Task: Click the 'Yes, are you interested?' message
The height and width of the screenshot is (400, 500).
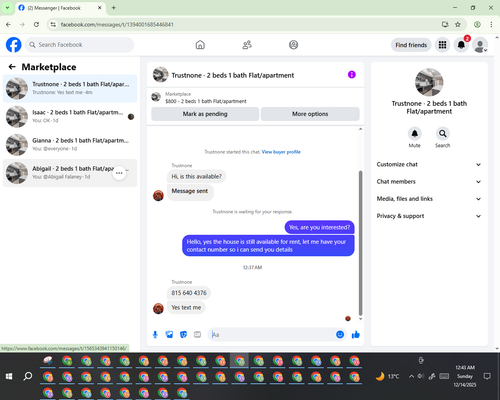Action: [x=319, y=227]
